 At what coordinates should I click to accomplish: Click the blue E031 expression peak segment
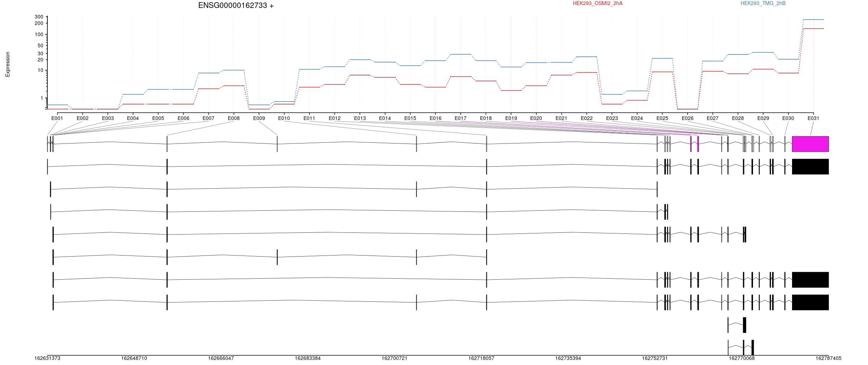click(x=813, y=20)
